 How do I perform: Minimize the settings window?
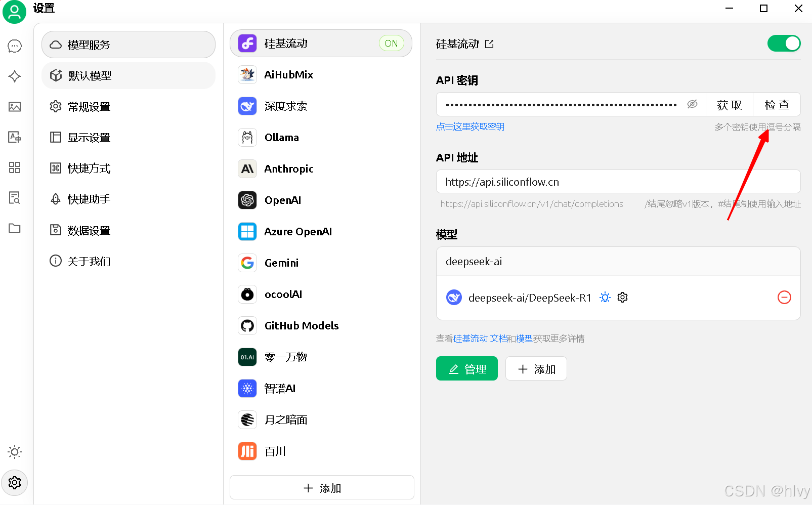pyautogui.click(x=729, y=9)
